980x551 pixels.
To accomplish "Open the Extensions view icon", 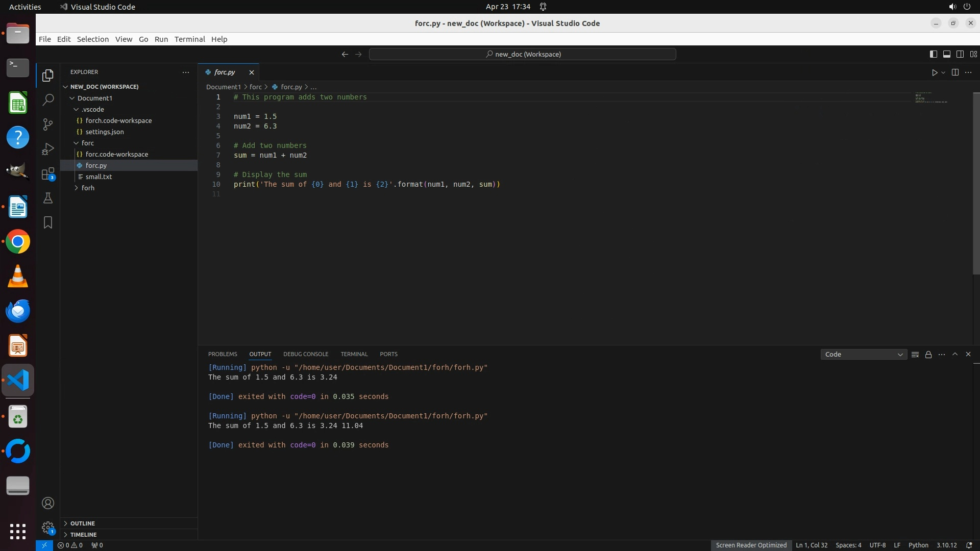I will tap(48, 174).
